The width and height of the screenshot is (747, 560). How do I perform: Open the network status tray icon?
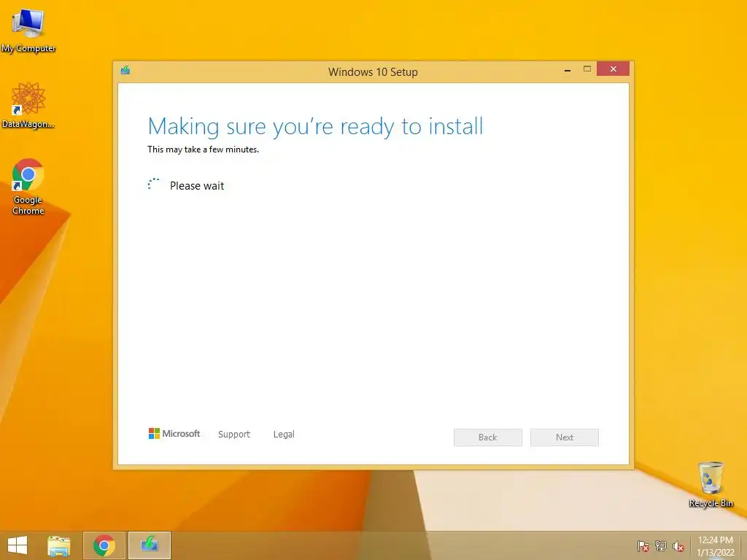661,546
